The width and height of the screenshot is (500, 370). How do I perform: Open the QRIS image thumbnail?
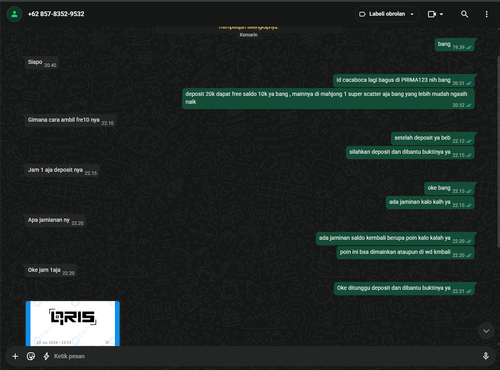tap(73, 323)
